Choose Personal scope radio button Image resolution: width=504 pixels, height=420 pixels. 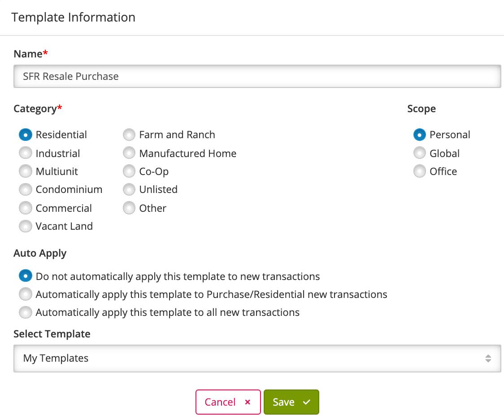pos(419,135)
